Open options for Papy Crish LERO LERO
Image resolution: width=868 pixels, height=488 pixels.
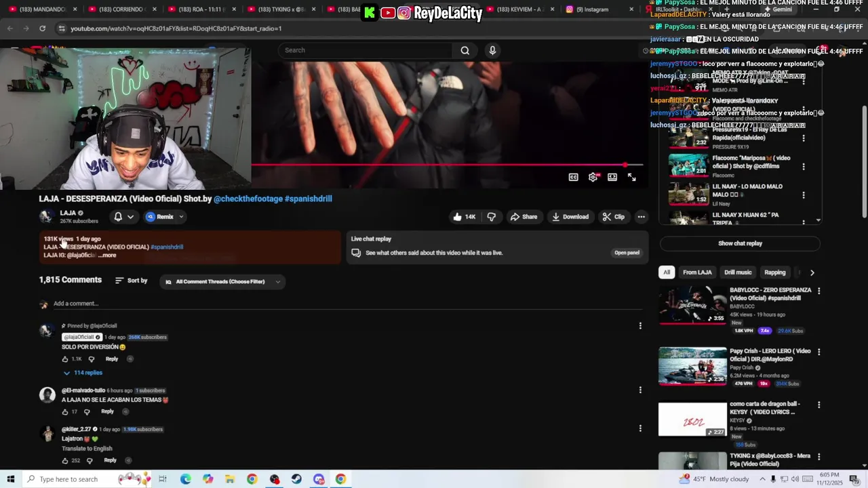818,352
